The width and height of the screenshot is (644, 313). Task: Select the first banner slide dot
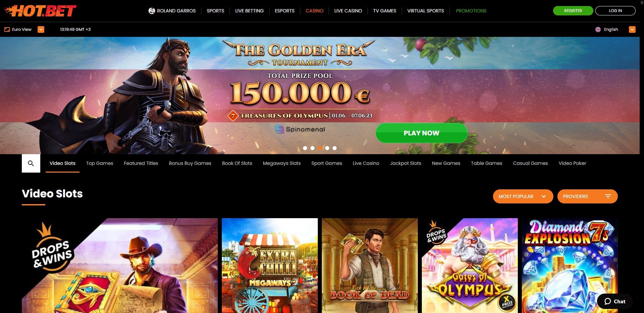coord(305,148)
